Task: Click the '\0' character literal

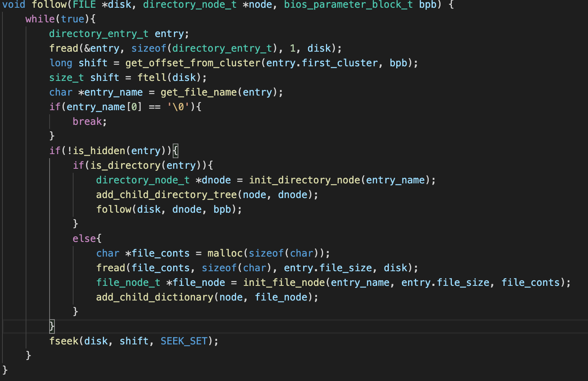Action: point(178,107)
